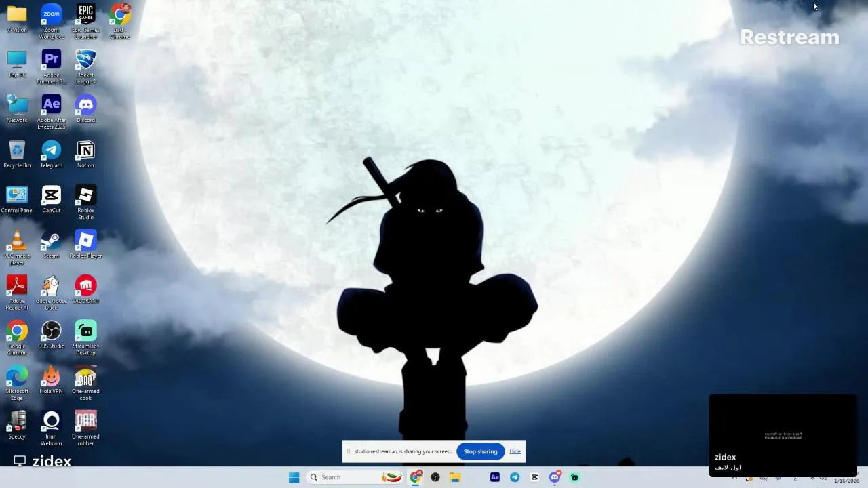Select the Notion desktop shortcut
Viewport: 868px width, 488px height.
tap(85, 154)
